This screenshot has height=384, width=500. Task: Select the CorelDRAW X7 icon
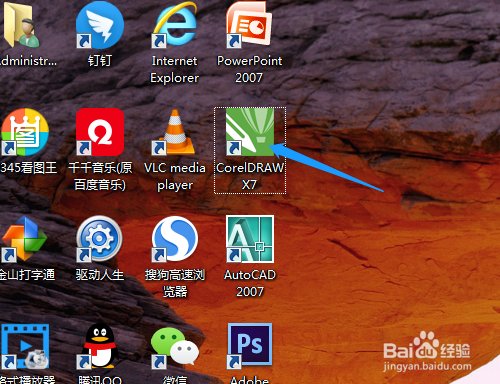250,132
